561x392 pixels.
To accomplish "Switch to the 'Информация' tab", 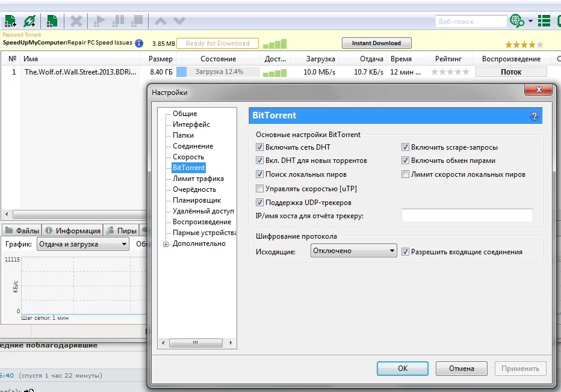I will (x=73, y=231).
